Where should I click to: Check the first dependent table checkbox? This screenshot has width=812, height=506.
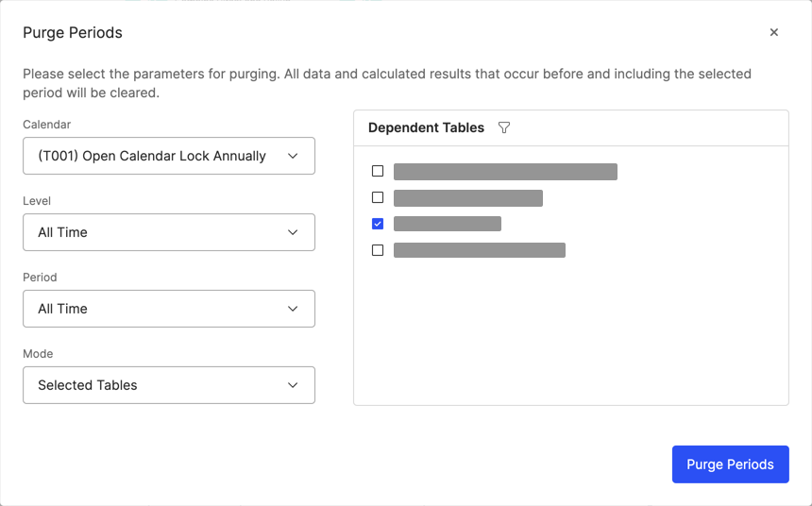[x=378, y=171]
